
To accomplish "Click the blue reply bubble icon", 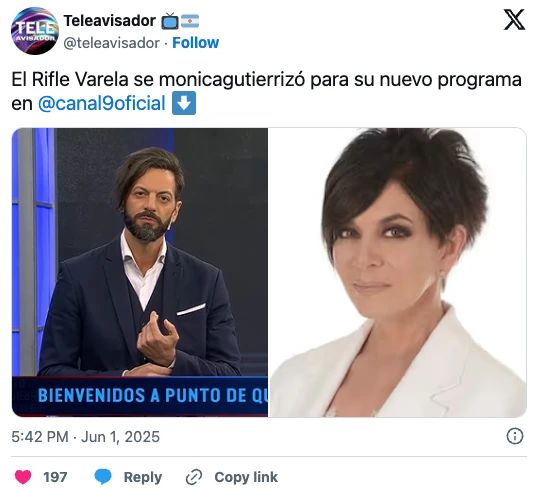I will click(x=103, y=477).
